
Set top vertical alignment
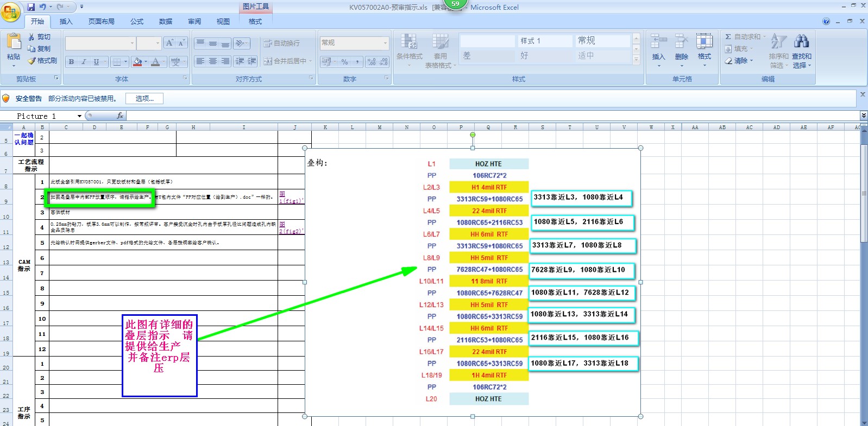(x=200, y=43)
